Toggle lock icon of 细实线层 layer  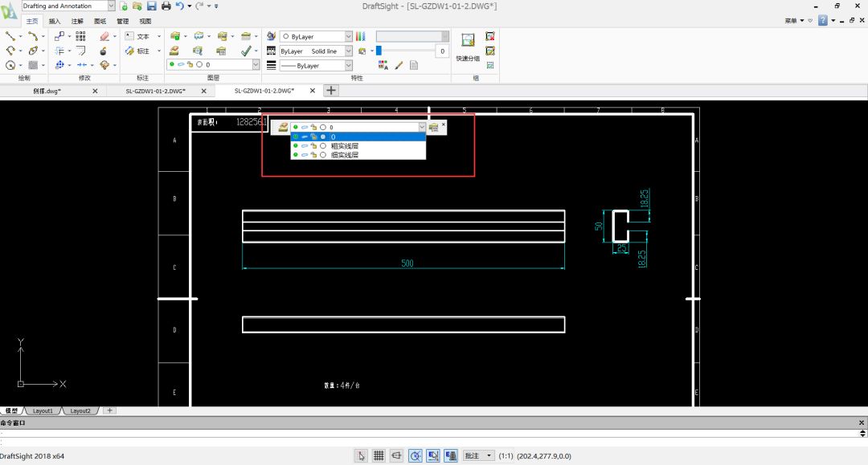(313, 155)
